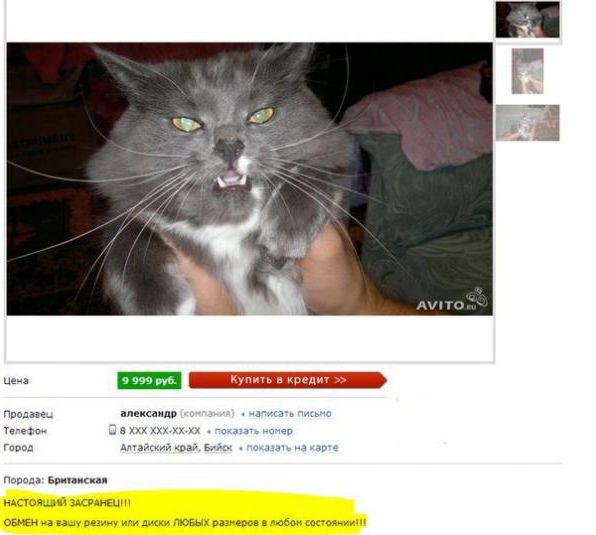Screen dimensions: 596x535
Task: Click the mobile phone icon
Action: 112,430
